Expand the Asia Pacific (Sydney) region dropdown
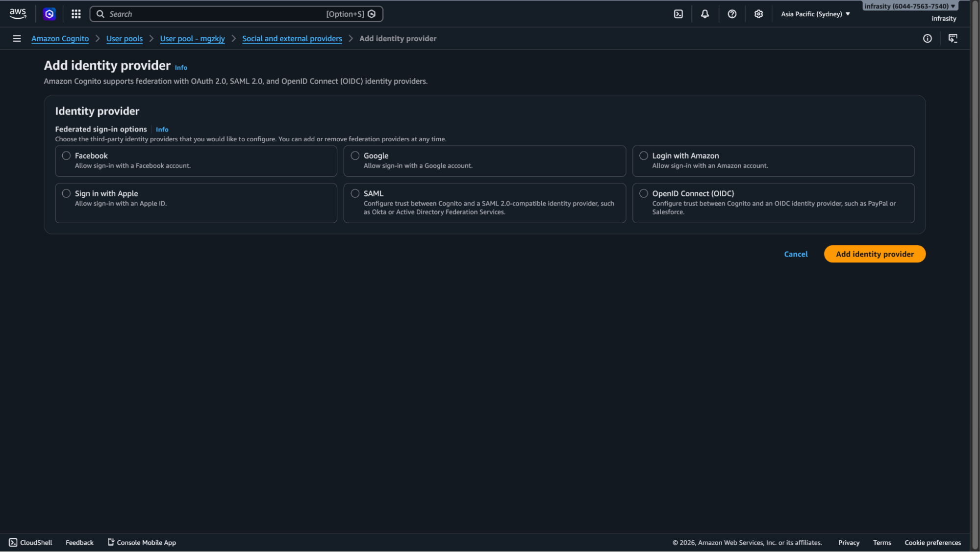The width and height of the screenshot is (980, 552). pos(815,14)
